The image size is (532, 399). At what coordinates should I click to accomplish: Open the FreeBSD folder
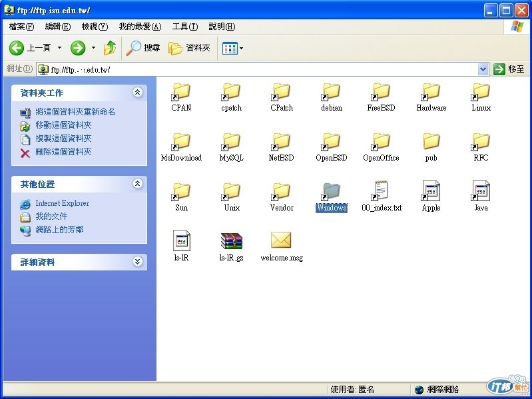(381, 97)
